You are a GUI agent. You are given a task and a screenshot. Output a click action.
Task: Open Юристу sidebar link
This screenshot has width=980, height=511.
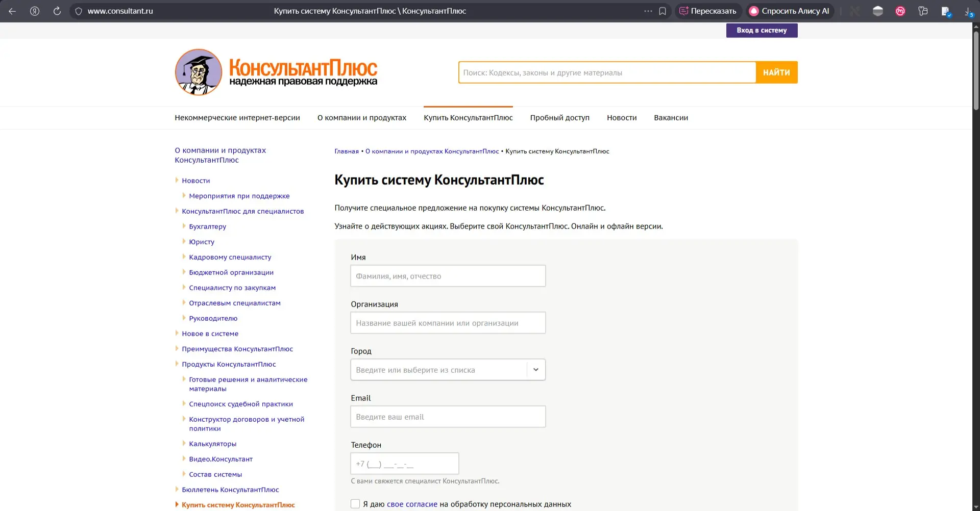point(202,242)
